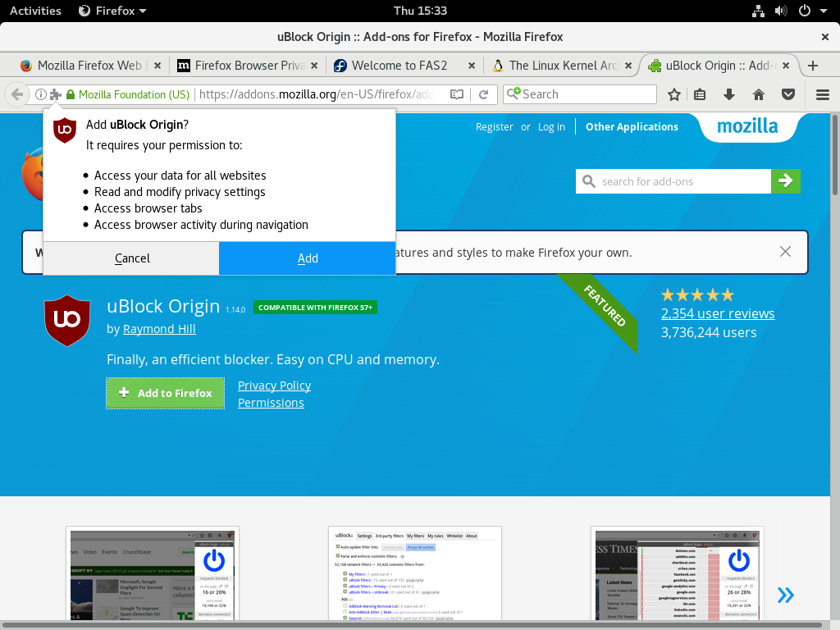Switch to The Linux Kernel Archives tab
Image resolution: width=840 pixels, height=630 pixels.
click(x=563, y=66)
